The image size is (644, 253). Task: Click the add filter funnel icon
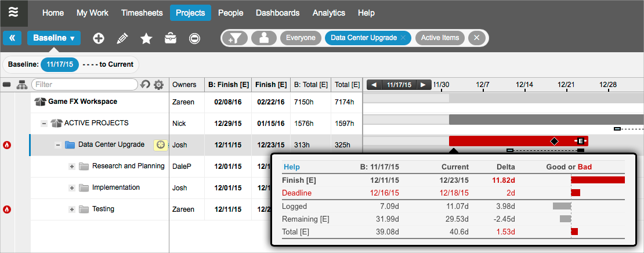[x=238, y=38]
